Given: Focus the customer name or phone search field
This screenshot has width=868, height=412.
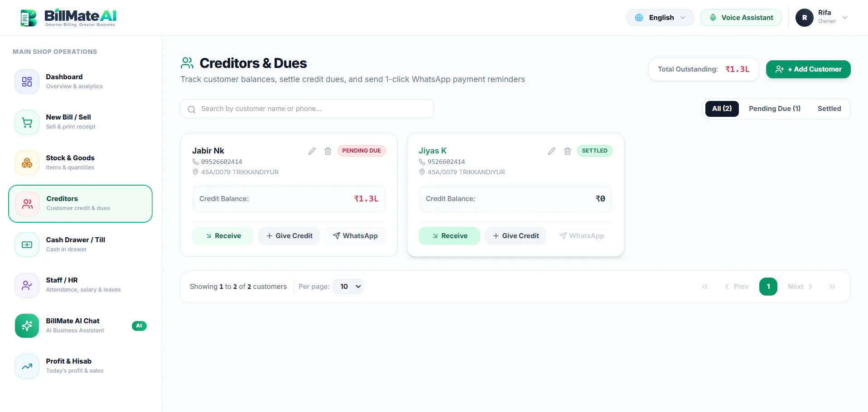Looking at the screenshot, I should click(307, 109).
